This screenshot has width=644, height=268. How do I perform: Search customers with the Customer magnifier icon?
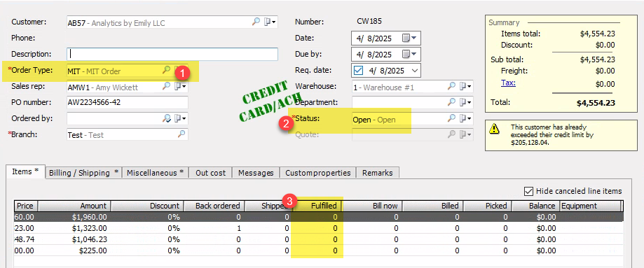(x=256, y=22)
